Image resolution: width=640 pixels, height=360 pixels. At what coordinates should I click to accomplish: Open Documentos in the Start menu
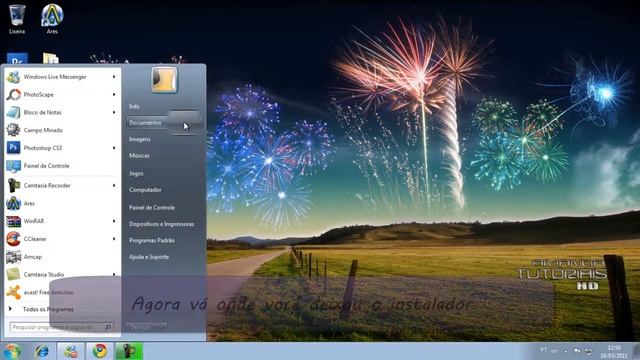(163, 122)
